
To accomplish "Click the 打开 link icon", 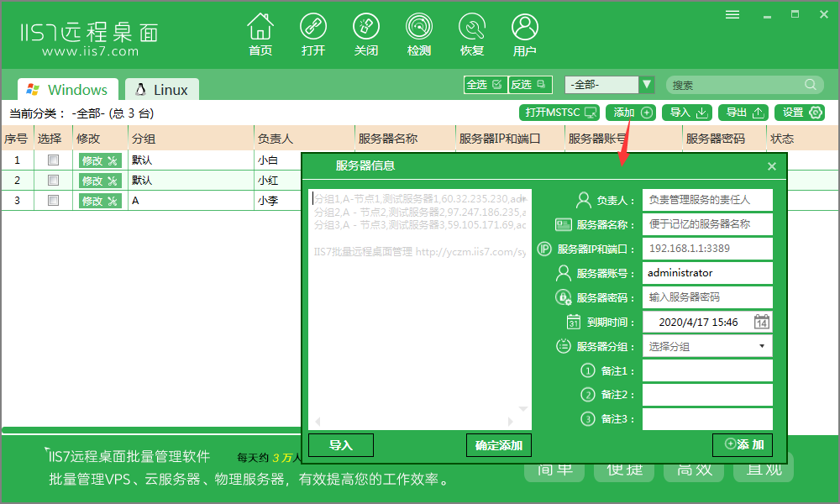I will 312,34.
